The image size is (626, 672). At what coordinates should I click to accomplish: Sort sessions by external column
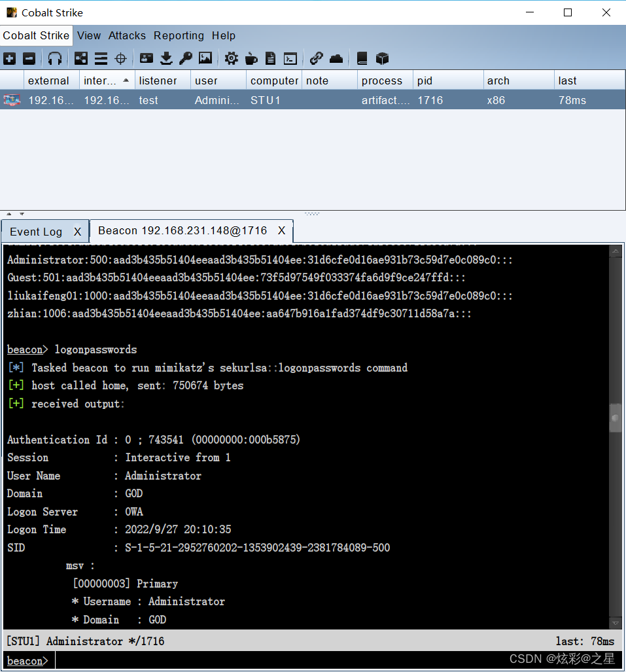(52, 80)
